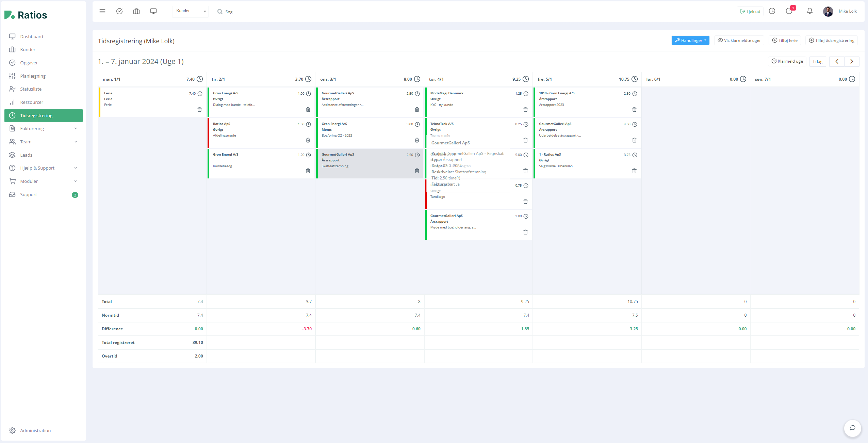Expand the Hjælp & Support section

[44, 168]
